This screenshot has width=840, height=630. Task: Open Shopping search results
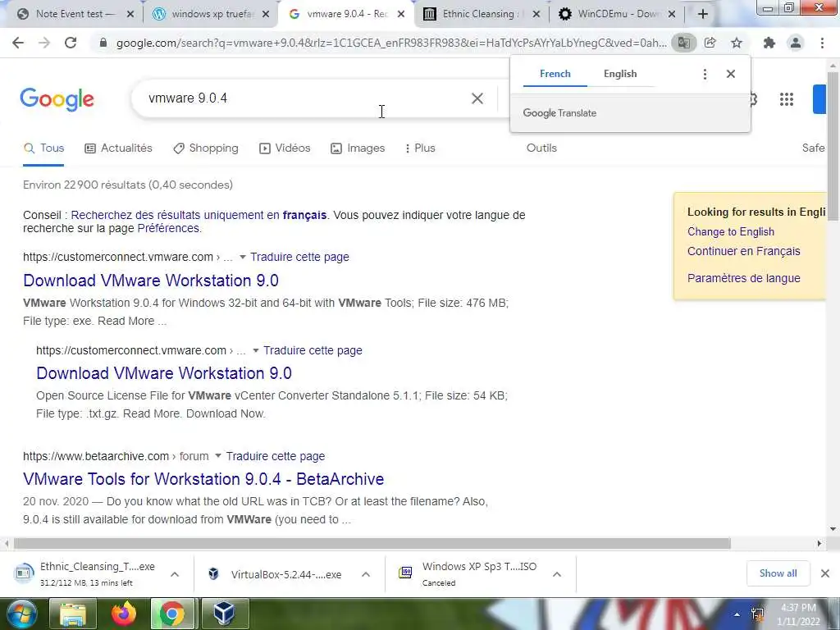coord(206,148)
